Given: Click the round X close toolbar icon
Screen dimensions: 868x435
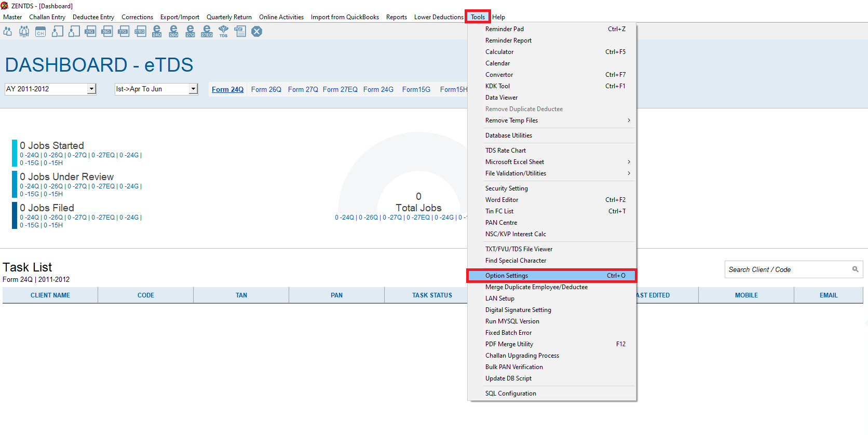Looking at the screenshot, I should click(256, 32).
